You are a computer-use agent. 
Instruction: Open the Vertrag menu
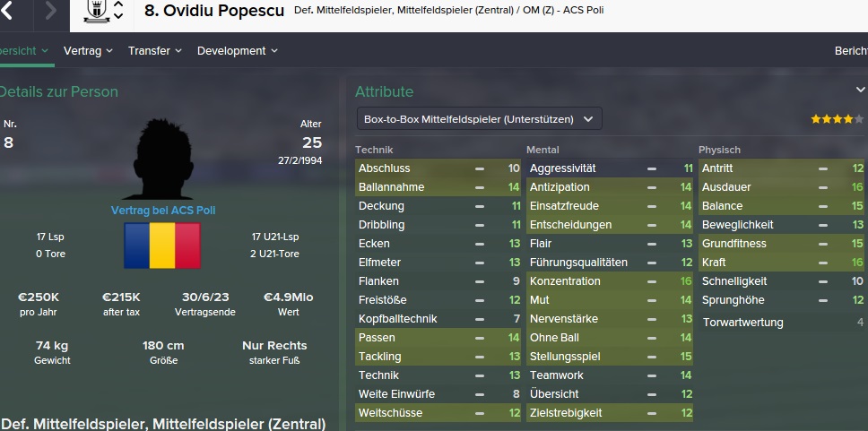point(88,51)
